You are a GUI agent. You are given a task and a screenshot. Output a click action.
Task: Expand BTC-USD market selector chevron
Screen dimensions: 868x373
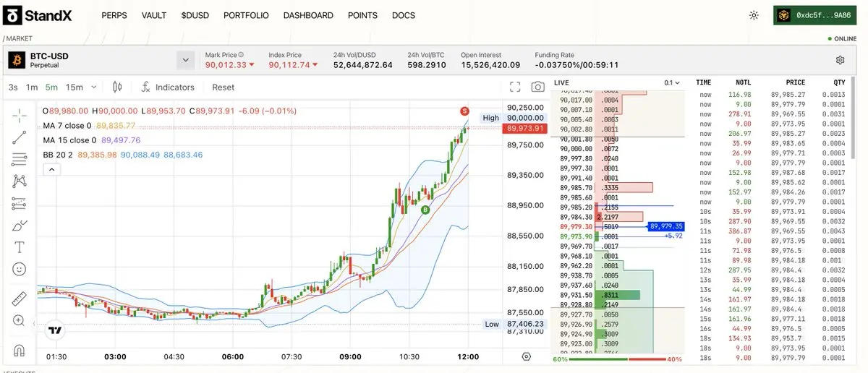(x=186, y=60)
